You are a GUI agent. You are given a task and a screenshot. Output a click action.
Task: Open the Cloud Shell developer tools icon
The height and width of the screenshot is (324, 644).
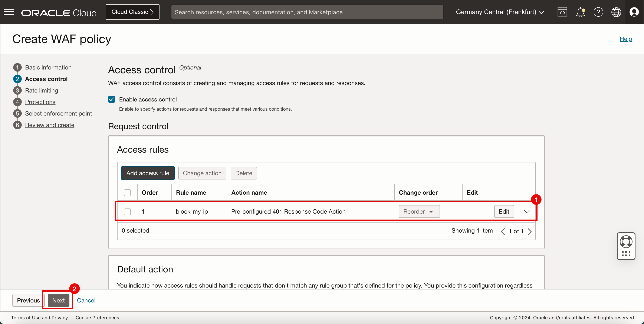(x=562, y=12)
